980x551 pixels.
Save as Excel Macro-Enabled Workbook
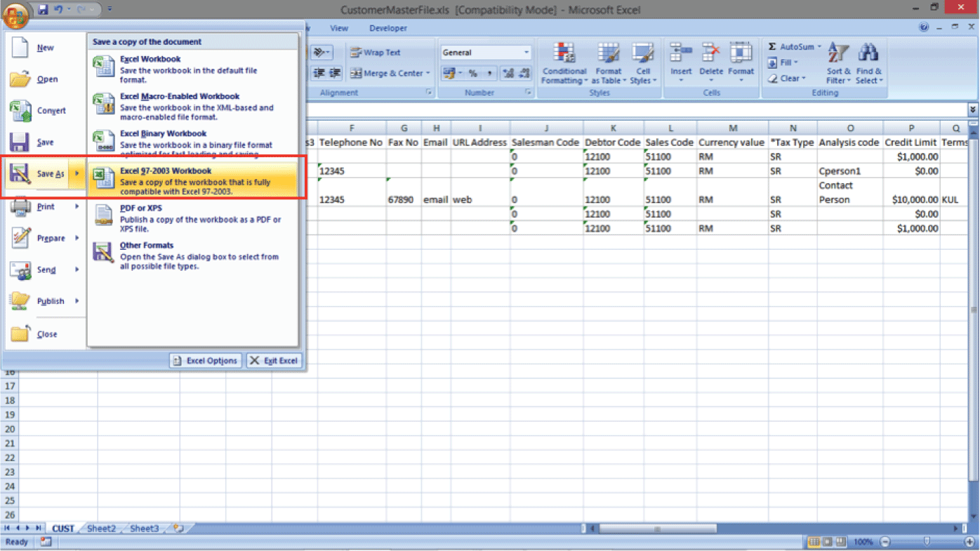click(x=193, y=106)
